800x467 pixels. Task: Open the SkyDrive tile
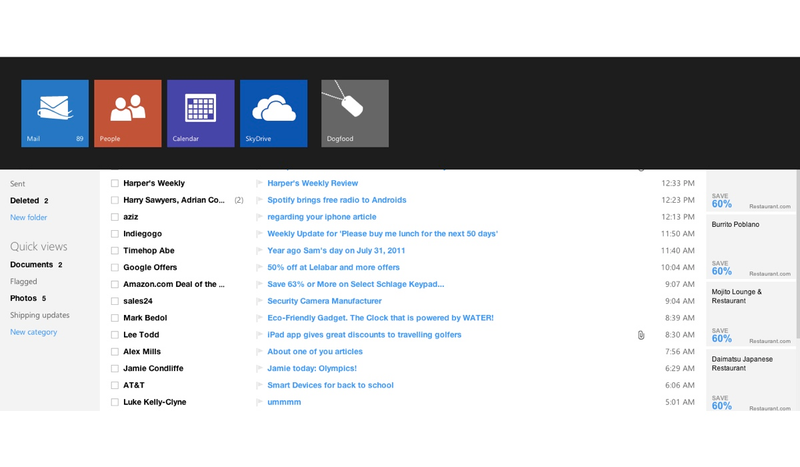coord(273,113)
